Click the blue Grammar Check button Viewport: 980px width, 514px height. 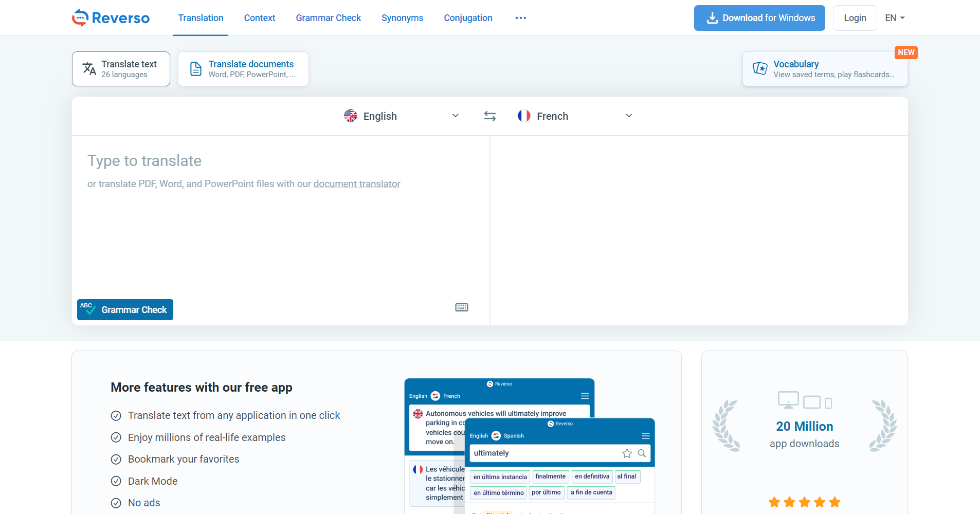(x=125, y=309)
